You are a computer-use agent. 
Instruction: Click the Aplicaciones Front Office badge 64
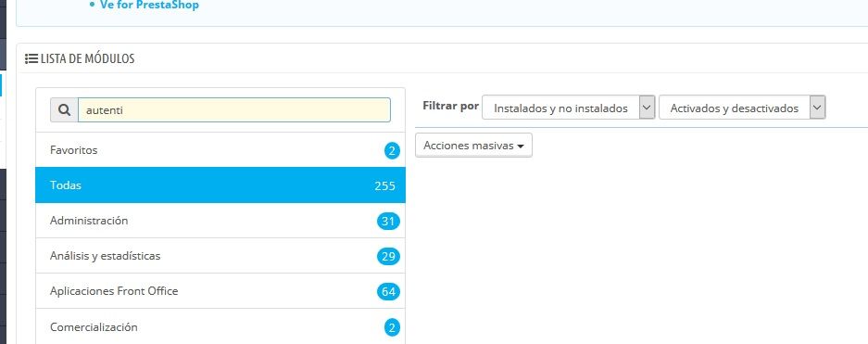388,291
